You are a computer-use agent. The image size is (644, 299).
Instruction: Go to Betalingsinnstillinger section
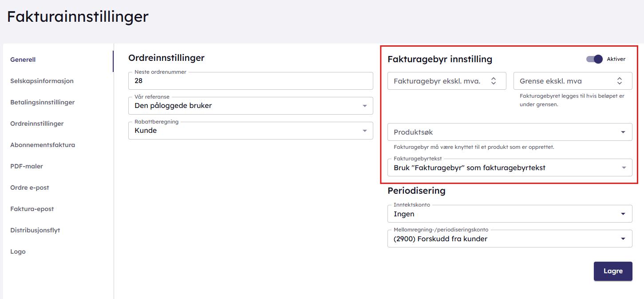(x=42, y=102)
